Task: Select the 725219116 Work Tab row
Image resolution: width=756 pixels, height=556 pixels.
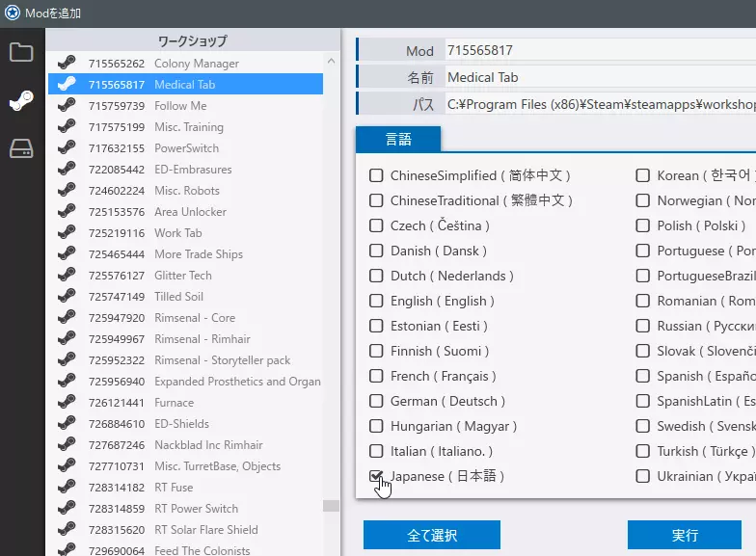Action: click(x=185, y=233)
